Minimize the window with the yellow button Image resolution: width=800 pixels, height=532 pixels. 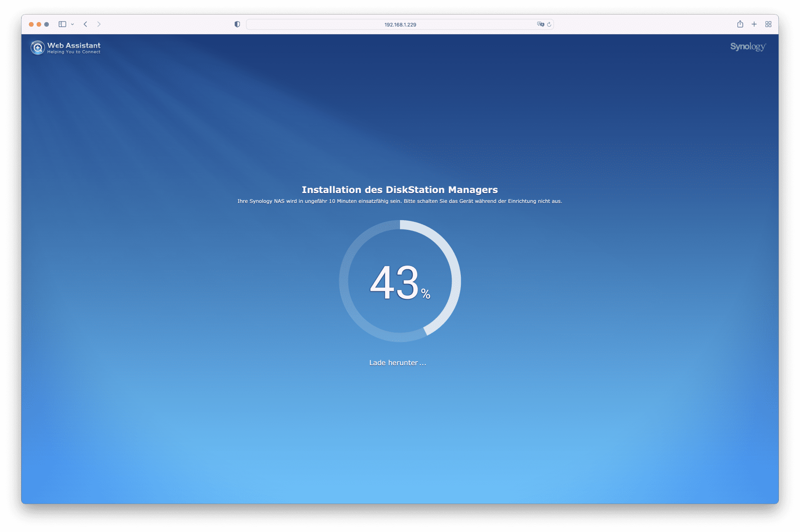click(x=39, y=24)
